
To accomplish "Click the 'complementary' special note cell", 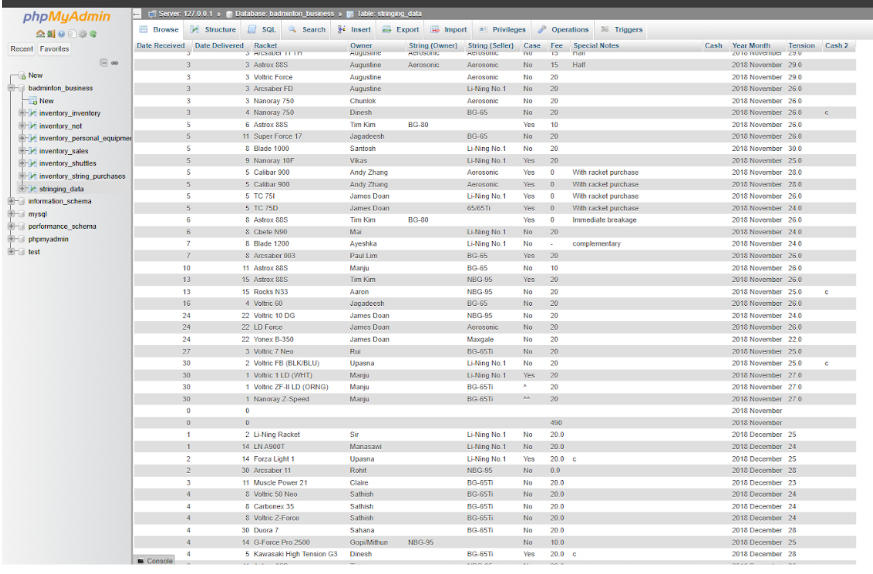I will tap(596, 244).
